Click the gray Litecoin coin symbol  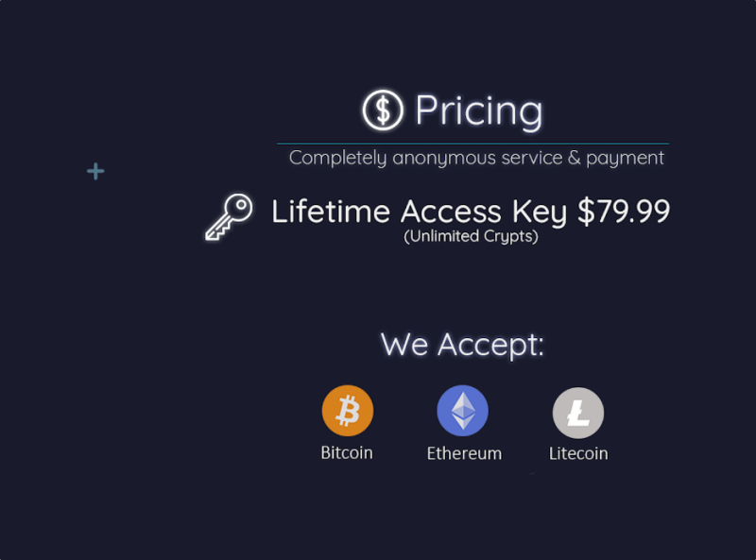point(577,410)
